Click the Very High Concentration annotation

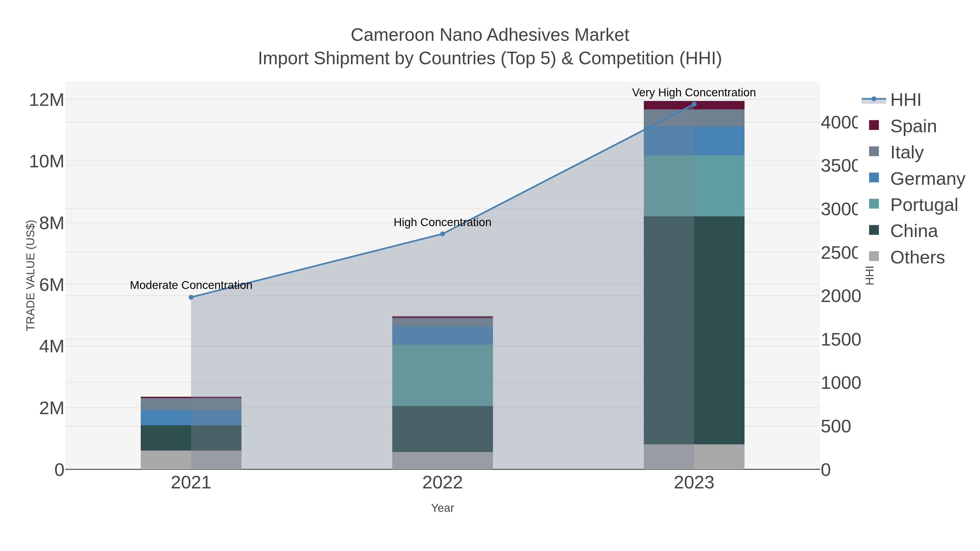(694, 93)
